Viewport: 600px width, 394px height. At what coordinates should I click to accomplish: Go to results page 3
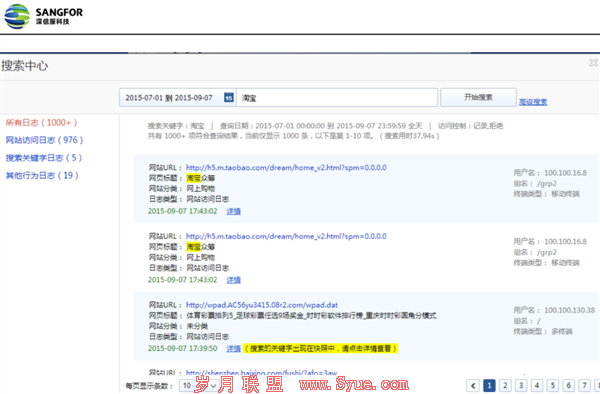(x=521, y=385)
